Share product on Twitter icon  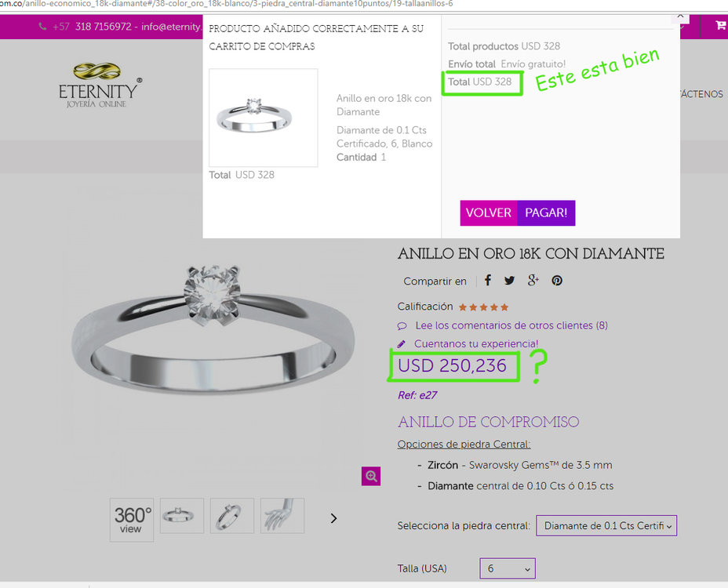tap(509, 281)
